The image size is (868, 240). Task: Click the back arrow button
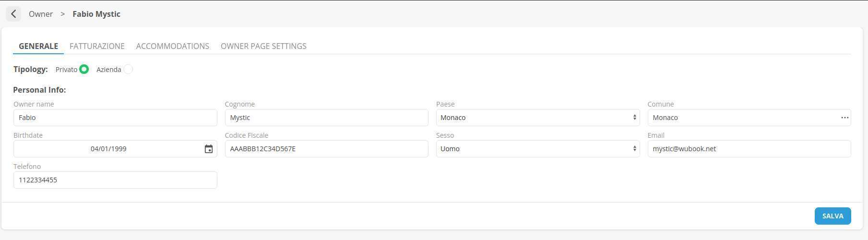tap(13, 14)
